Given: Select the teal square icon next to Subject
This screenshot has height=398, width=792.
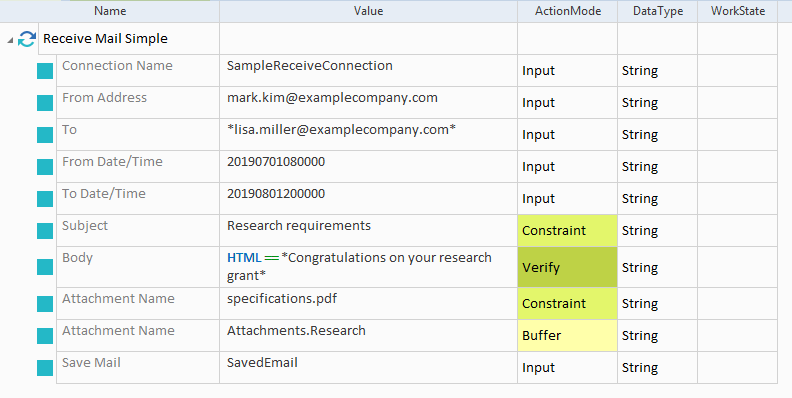Looking at the screenshot, I should (x=45, y=231).
